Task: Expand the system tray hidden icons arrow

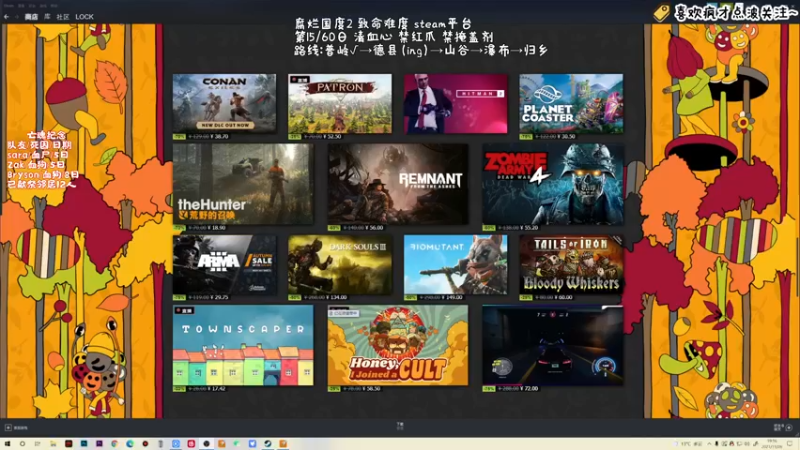Action: (x=709, y=444)
